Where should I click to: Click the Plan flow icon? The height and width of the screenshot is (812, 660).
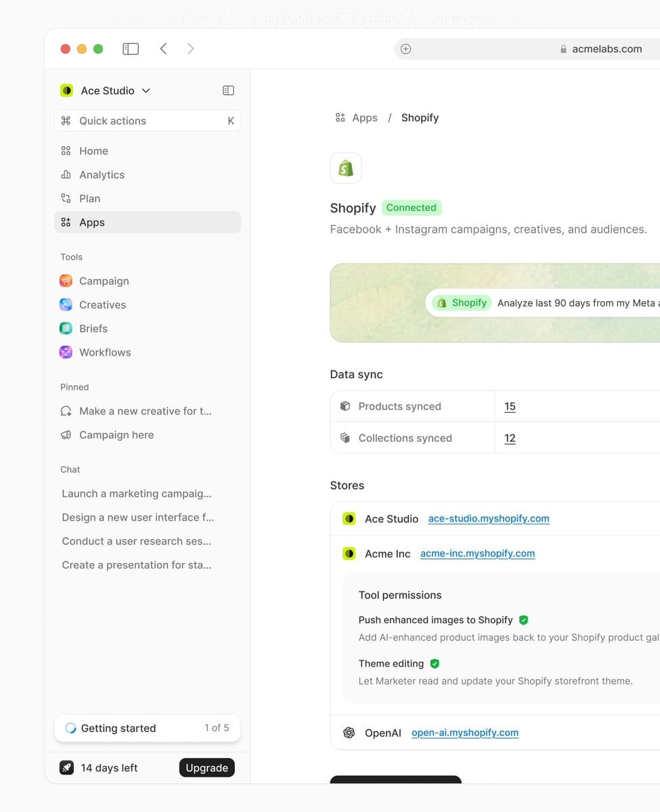point(66,198)
